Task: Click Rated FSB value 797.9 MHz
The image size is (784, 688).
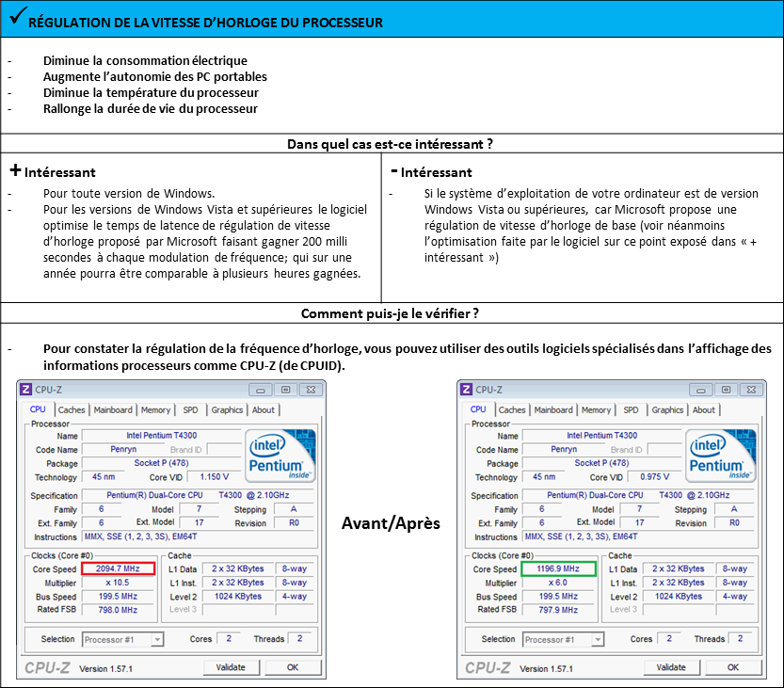Action: coord(558,610)
